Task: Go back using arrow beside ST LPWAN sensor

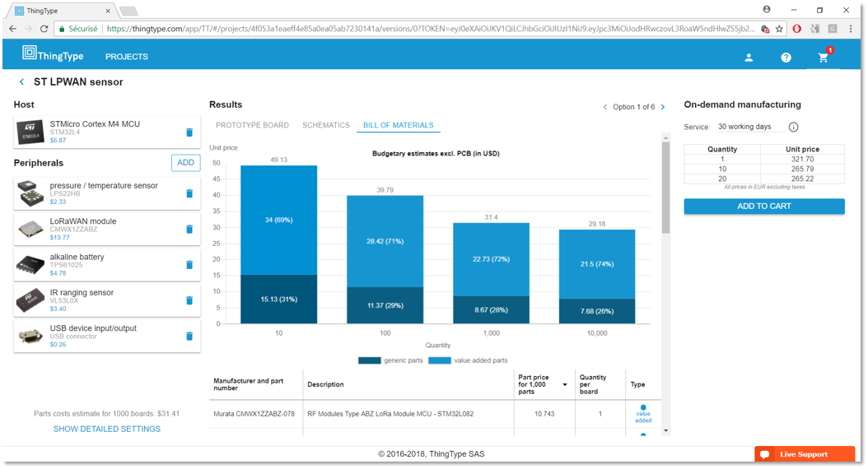Action: click(x=21, y=82)
